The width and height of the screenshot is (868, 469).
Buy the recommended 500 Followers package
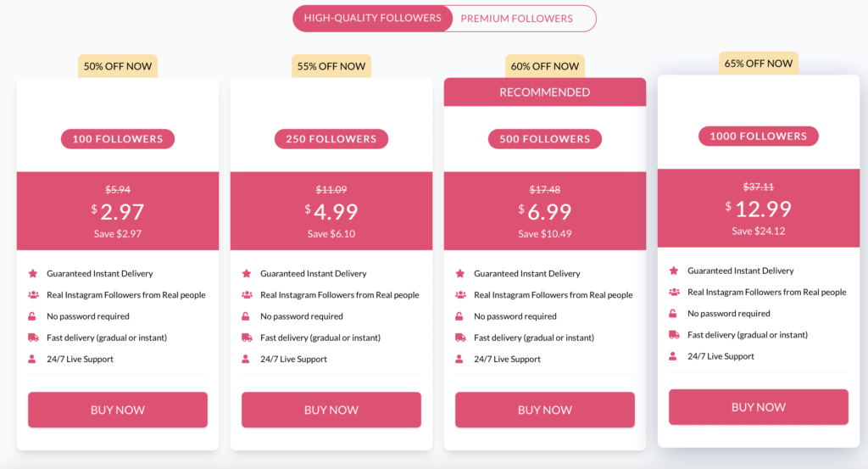pyautogui.click(x=545, y=410)
